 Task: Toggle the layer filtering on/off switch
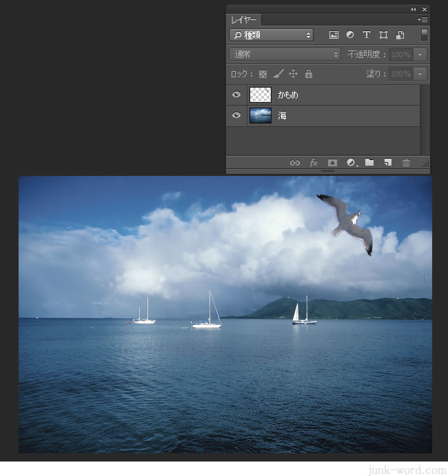coord(424,34)
